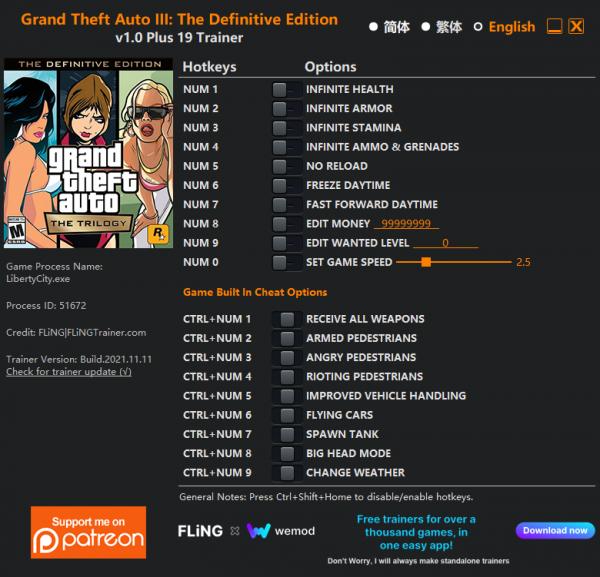The image size is (600, 577).
Task: Click CTRL+NUM 9 hotkey label
Action: [x=217, y=473]
